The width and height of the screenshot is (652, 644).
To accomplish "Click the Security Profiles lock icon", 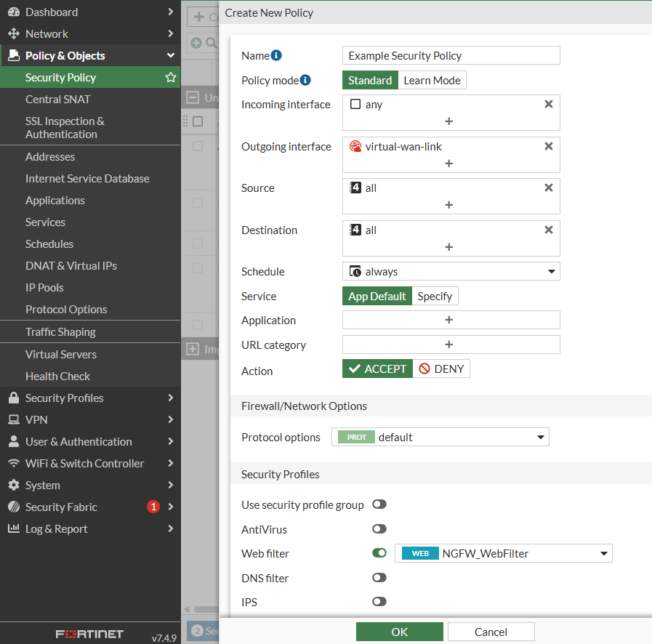I will pyautogui.click(x=14, y=398).
